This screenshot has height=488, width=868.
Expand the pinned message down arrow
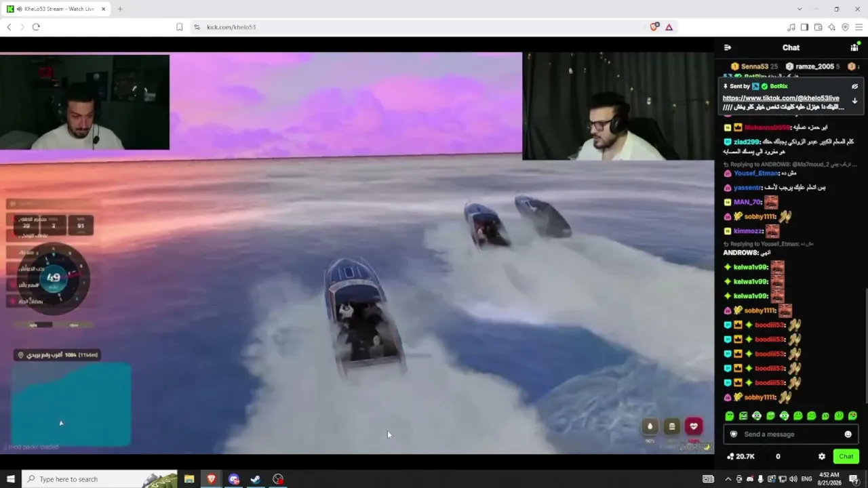(854, 101)
